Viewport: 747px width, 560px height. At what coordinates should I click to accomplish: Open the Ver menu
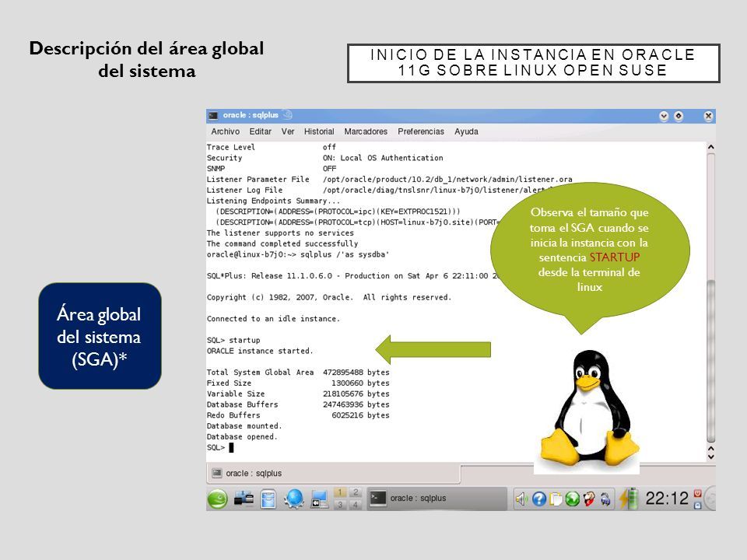(288, 131)
